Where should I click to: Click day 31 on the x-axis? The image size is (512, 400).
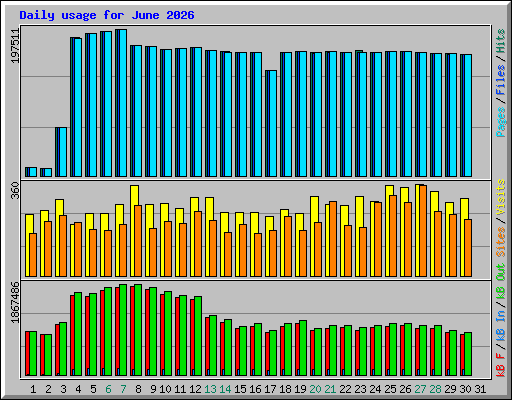click(x=480, y=389)
